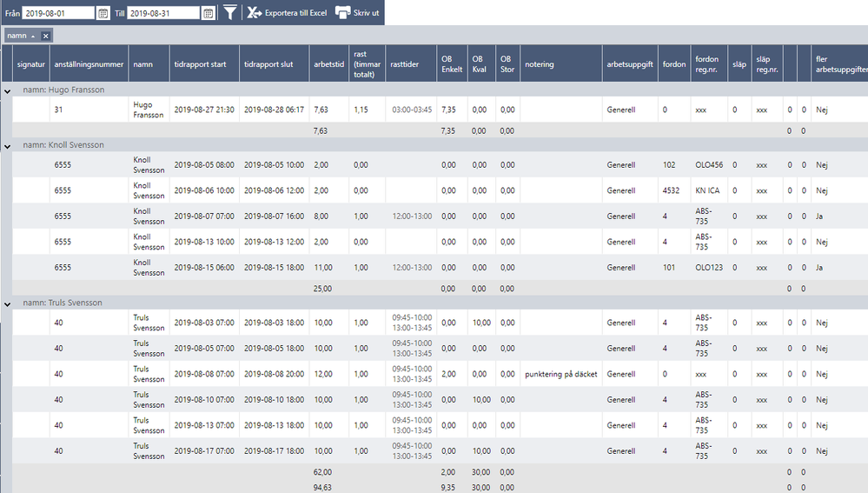
Task: Select start time 2019-08-08 07:00 cell
Action: coord(204,374)
